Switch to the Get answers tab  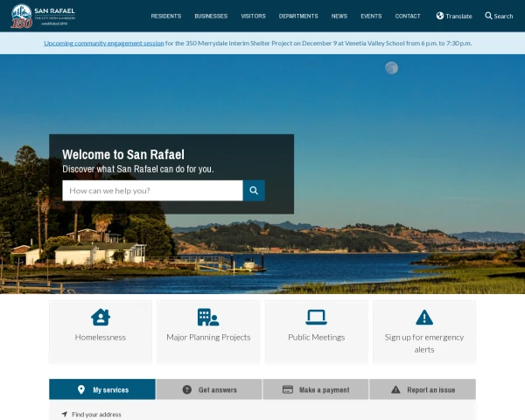tap(209, 389)
